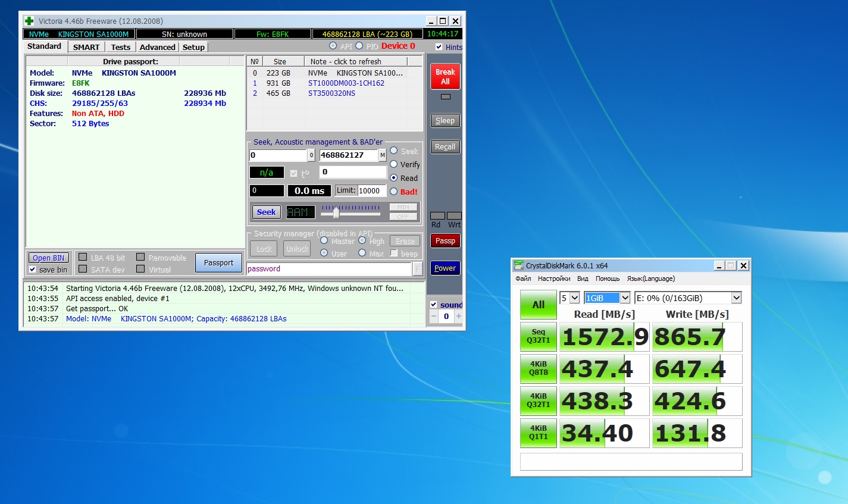Viewport: 848px width, 504px height.
Task: Minimize the Victoria window
Action: (431, 21)
